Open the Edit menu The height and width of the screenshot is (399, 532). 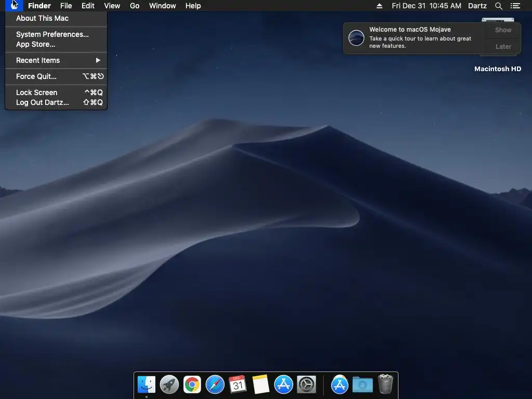[88, 6]
